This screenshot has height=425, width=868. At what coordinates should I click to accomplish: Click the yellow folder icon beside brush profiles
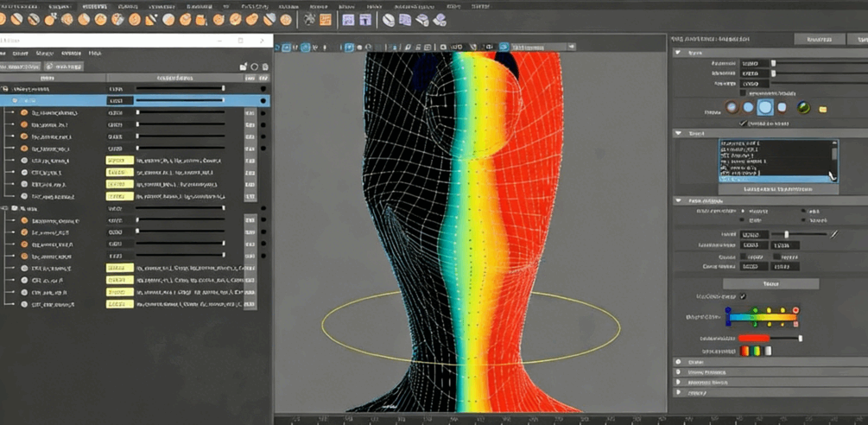(x=823, y=110)
